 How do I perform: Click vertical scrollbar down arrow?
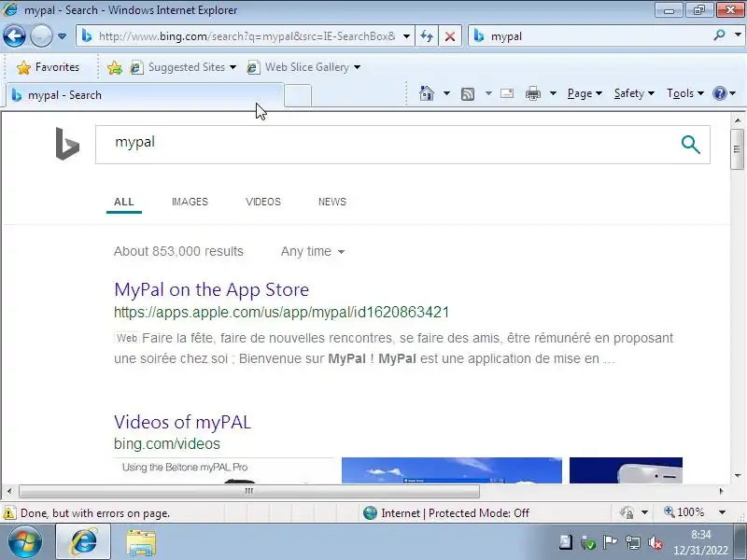(x=738, y=475)
